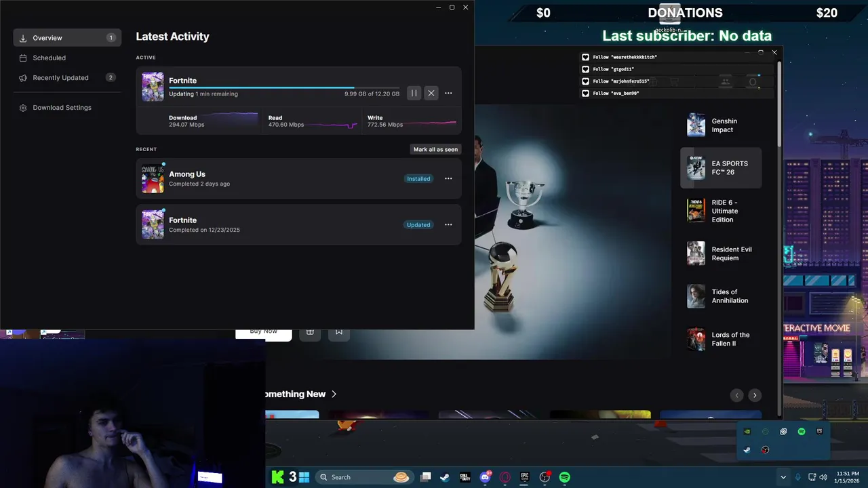Image resolution: width=868 pixels, height=488 pixels.
Task: Select Lords of the Fallen II in the store list
Action: pyautogui.click(x=721, y=339)
